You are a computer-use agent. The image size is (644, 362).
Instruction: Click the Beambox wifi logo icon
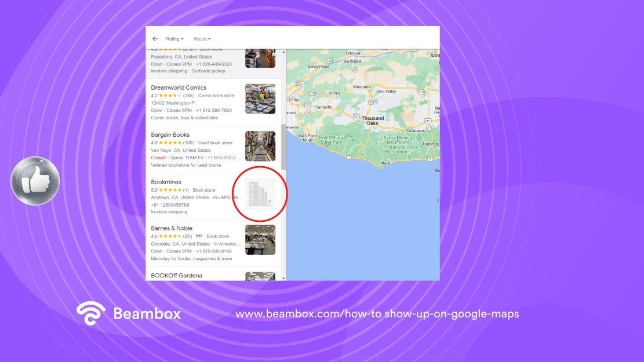point(90,313)
